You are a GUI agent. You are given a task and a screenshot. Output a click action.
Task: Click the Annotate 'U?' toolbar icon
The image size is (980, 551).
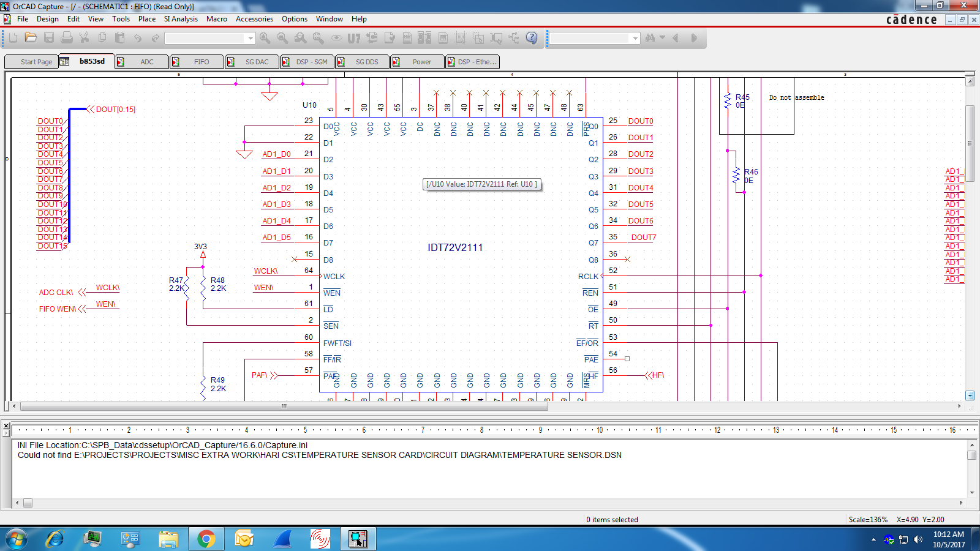[x=354, y=38]
